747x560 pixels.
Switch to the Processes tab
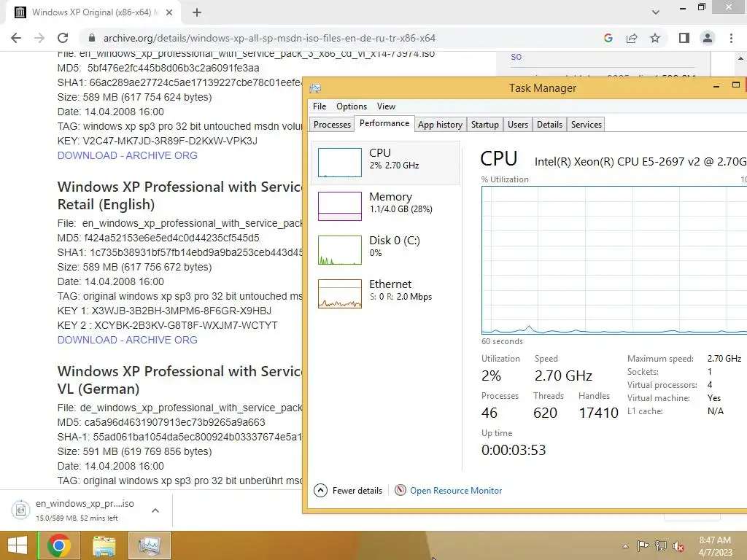(x=332, y=124)
